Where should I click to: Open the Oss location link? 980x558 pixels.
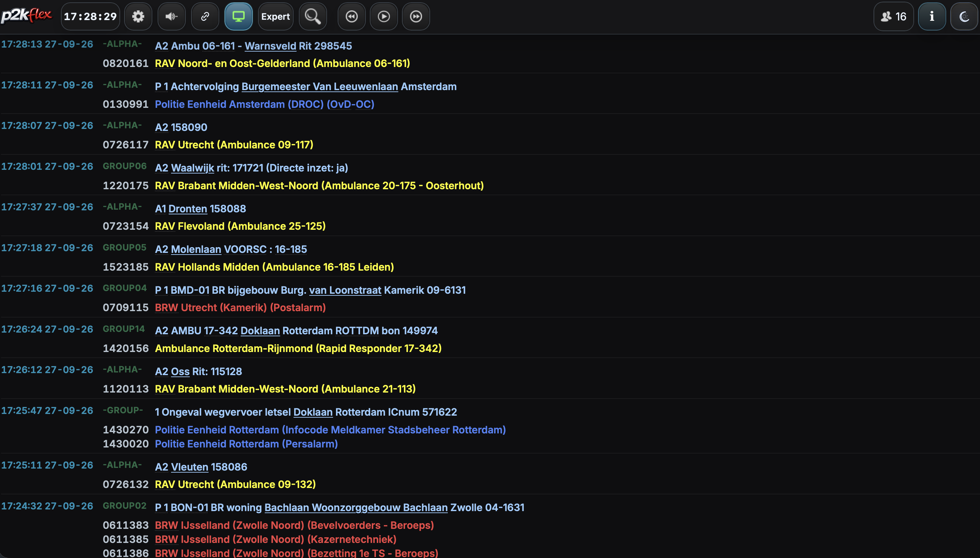(x=180, y=372)
